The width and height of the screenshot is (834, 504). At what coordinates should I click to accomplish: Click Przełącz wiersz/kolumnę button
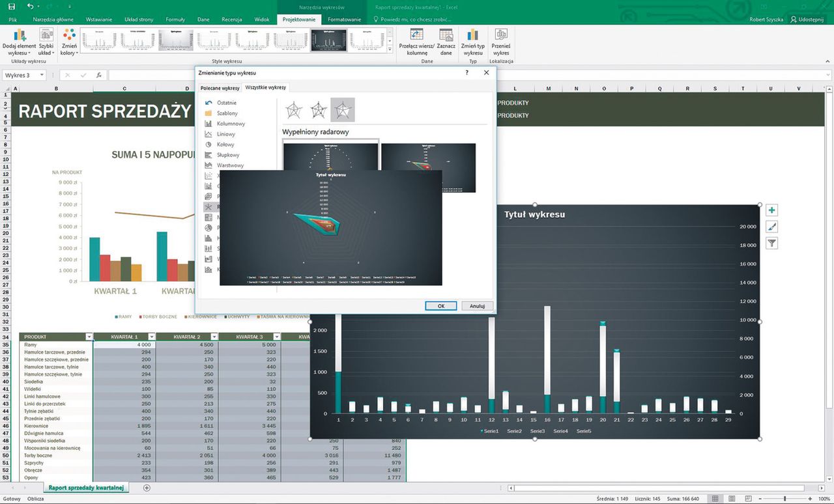click(x=417, y=41)
